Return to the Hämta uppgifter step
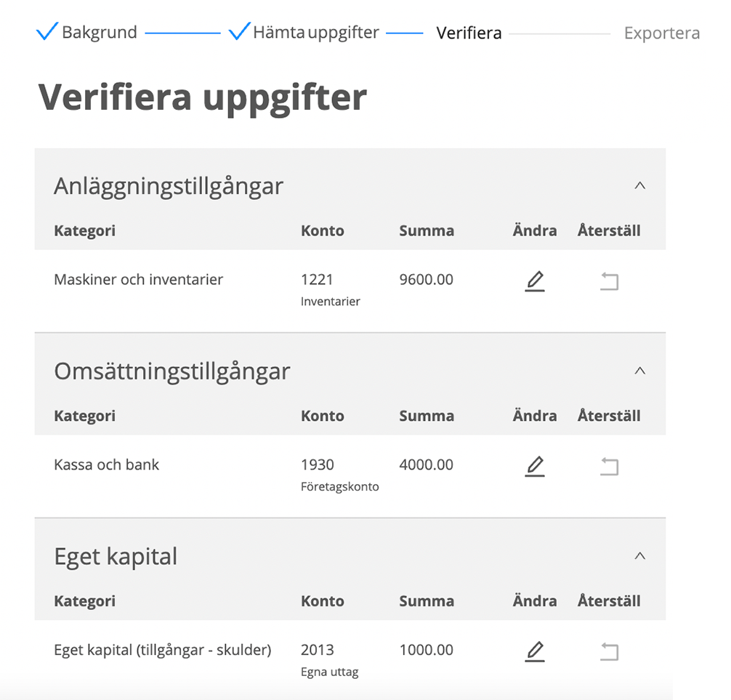731x700 pixels. (316, 33)
